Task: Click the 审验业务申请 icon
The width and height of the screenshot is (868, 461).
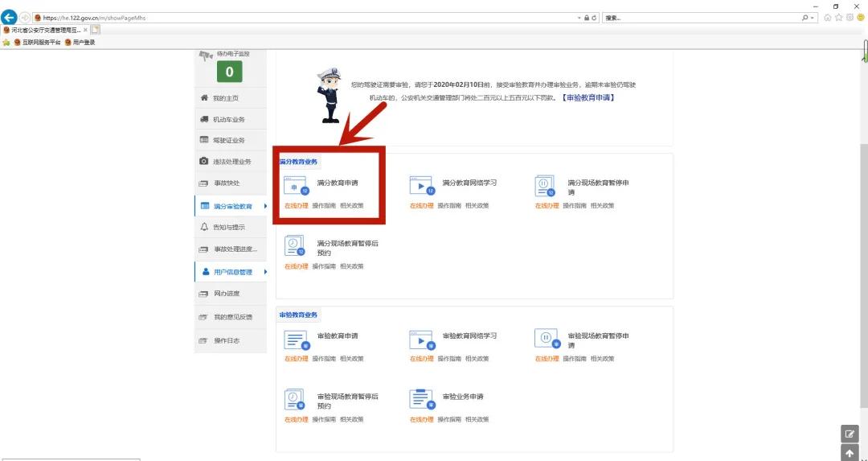Action: tap(421, 399)
